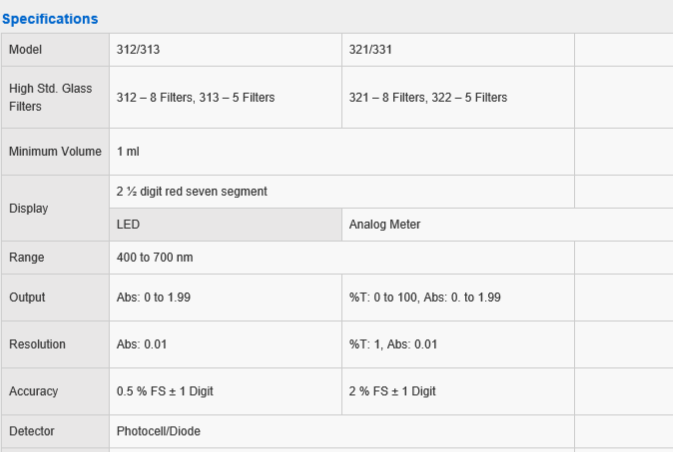Click the 321 – 8 Filters cell
Viewport: 673px width, 452px height.
pos(458,97)
